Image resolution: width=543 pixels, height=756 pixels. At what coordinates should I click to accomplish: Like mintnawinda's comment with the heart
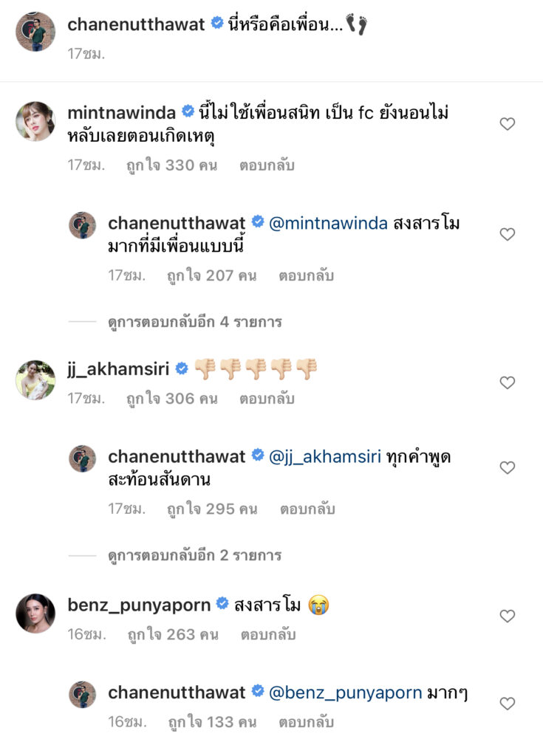tap(507, 124)
